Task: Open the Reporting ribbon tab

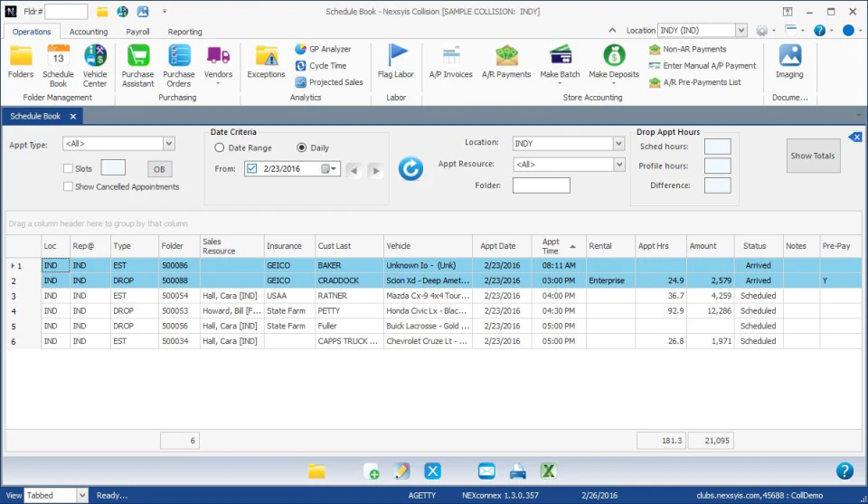Action: pos(185,32)
